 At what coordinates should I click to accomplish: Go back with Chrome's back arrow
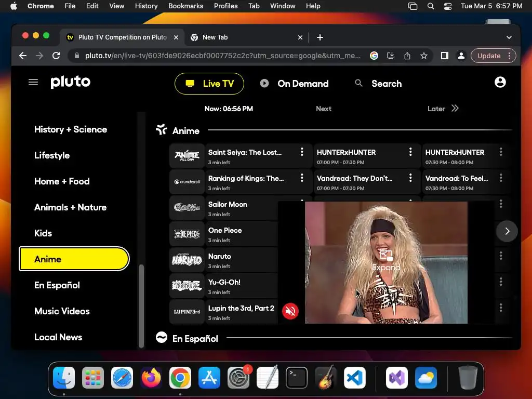click(x=23, y=56)
